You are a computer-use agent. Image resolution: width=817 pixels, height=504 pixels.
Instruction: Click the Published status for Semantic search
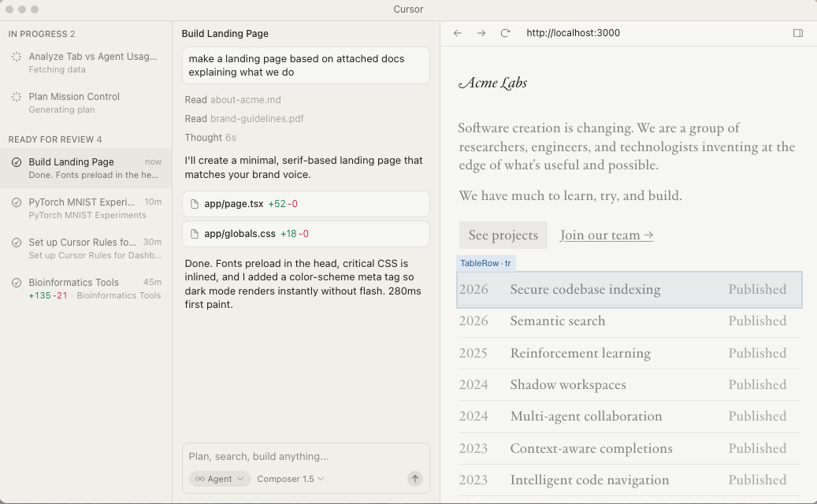tap(757, 321)
